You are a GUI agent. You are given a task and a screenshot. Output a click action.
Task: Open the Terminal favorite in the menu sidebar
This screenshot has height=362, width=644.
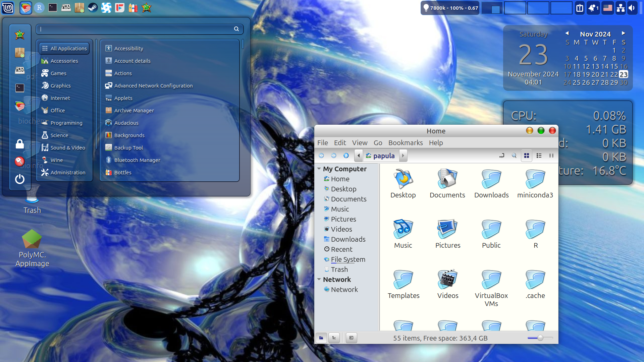[20, 88]
